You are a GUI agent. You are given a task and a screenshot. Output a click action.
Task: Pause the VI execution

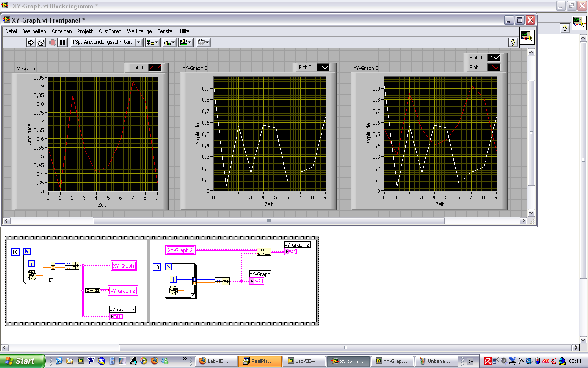pos(62,42)
